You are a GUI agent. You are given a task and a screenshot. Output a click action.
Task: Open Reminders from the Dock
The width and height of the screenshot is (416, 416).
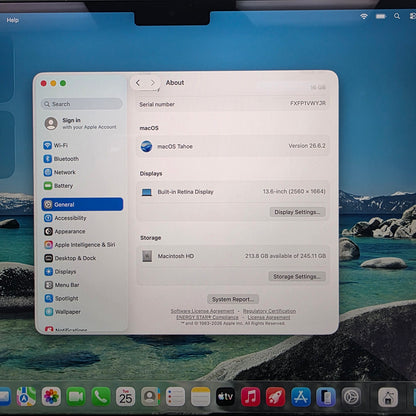click(175, 397)
